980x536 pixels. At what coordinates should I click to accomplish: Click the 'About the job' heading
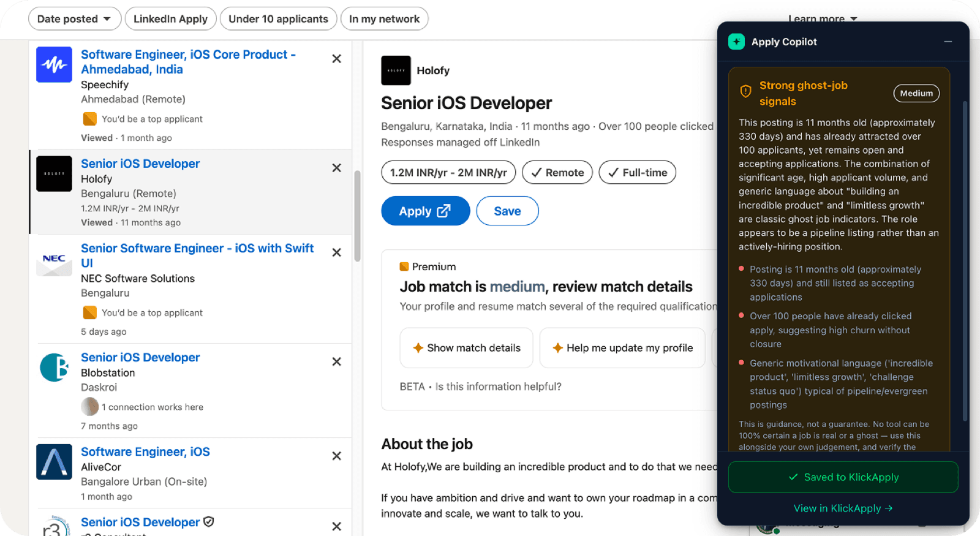click(x=427, y=444)
